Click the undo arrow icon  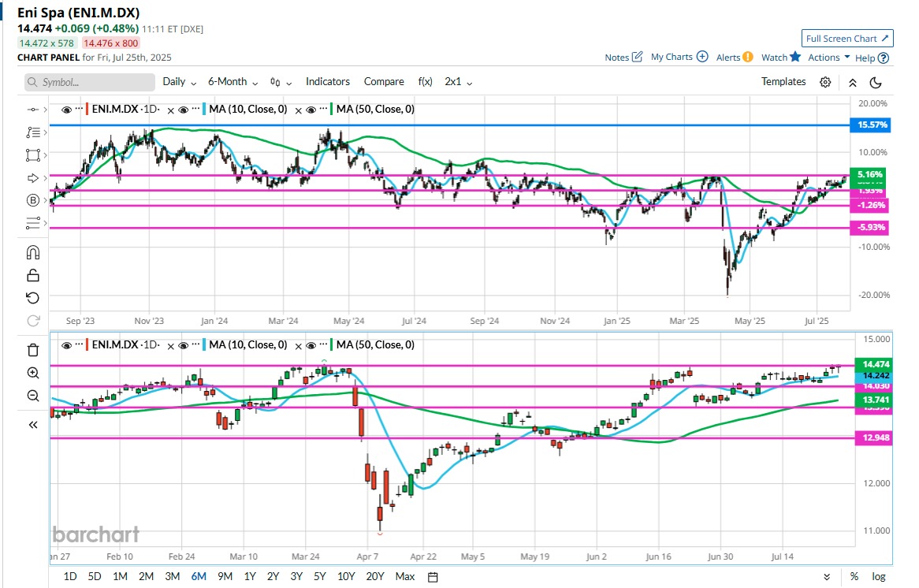pyautogui.click(x=33, y=298)
